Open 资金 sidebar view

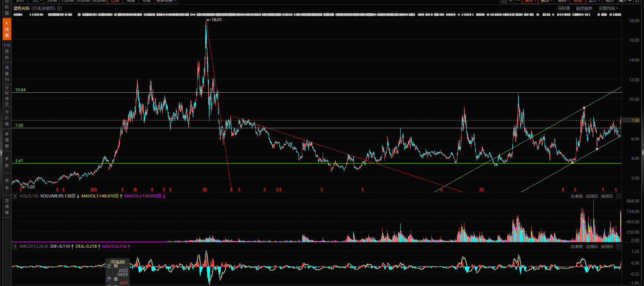pyautogui.click(x=7, y=184)
